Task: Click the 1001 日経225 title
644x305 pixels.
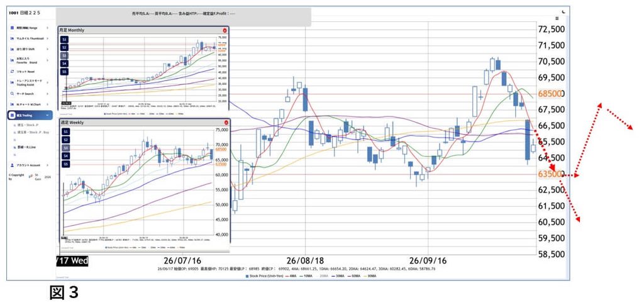Action: click(x=25, y=13)
